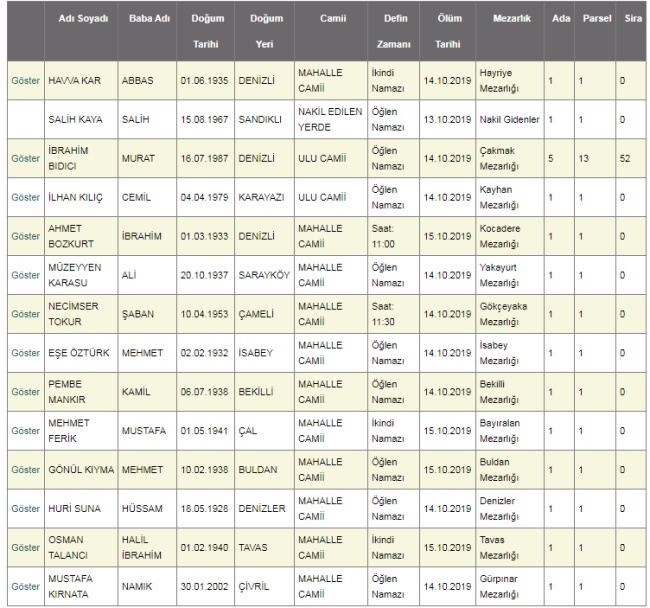Open Göster link for Necimser Tokur
This screenshot has width=650, height=608.
pos(25,314)
